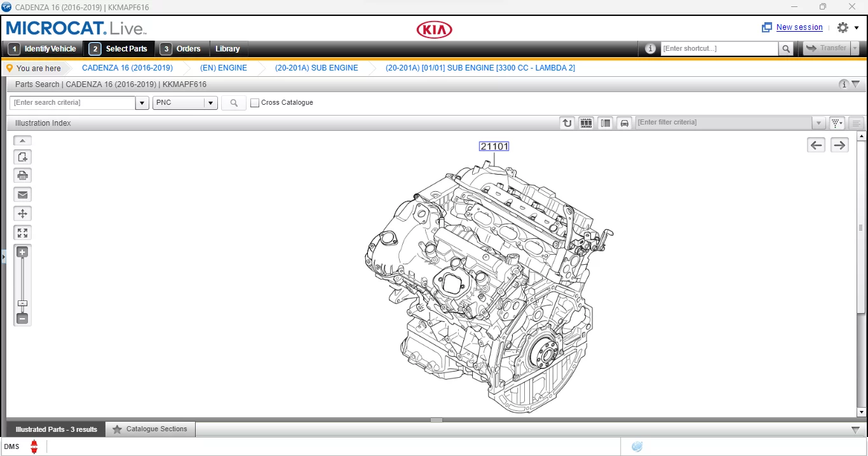Viewport: 868px width, 456px height.
Task: Open the thumbnail filmstrip view
Action: click(x=585, y=123)
